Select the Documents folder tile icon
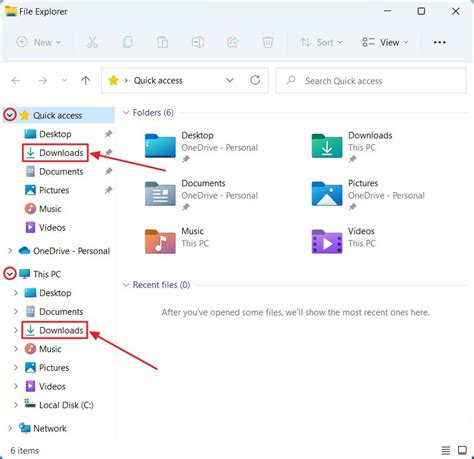 pos(160,193)
